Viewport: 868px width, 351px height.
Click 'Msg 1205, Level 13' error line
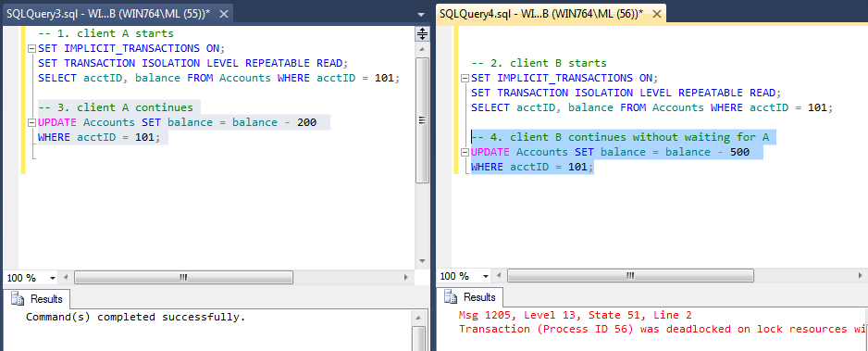(576, 316)
